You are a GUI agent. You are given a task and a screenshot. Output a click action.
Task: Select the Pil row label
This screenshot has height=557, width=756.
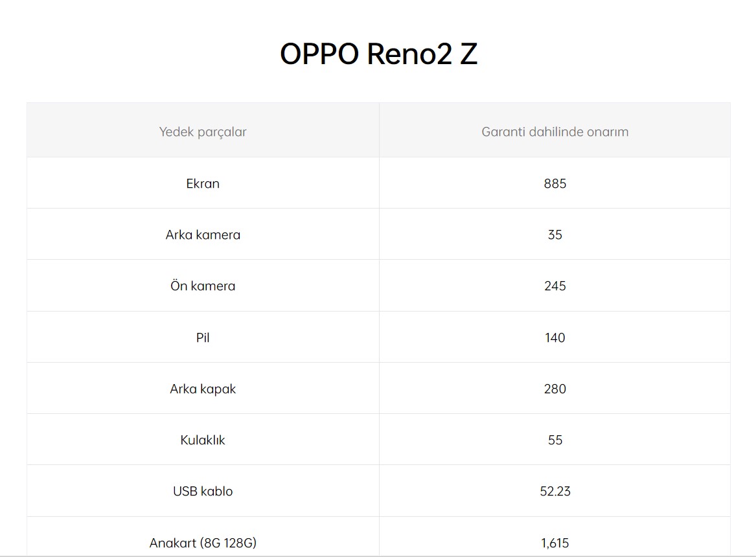click(203, 337)
